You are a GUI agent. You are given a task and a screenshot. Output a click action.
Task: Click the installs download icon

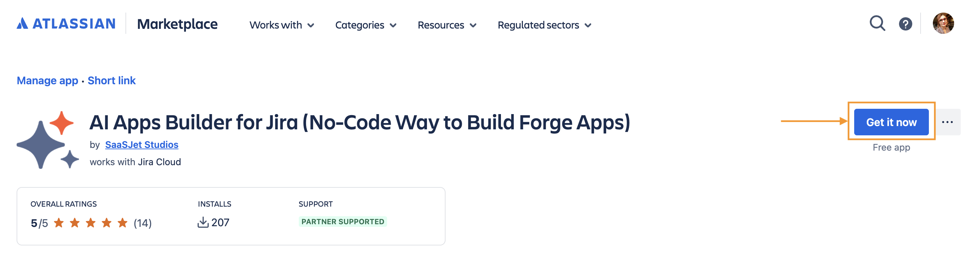pyautogui.click(x=203, y=222)
